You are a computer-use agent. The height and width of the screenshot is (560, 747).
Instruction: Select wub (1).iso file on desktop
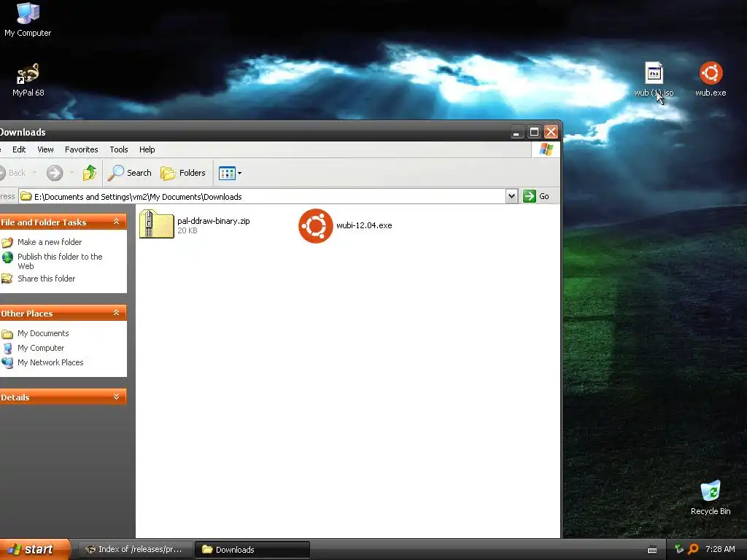(654, 79)
